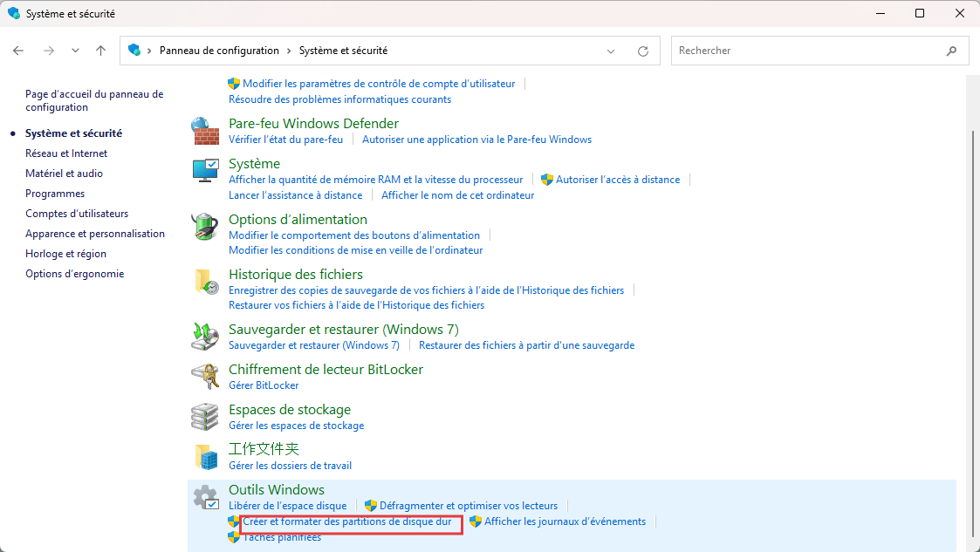Click the Sauvegarder et restaurer (Windows 7) icon

(x=204, y=336)
